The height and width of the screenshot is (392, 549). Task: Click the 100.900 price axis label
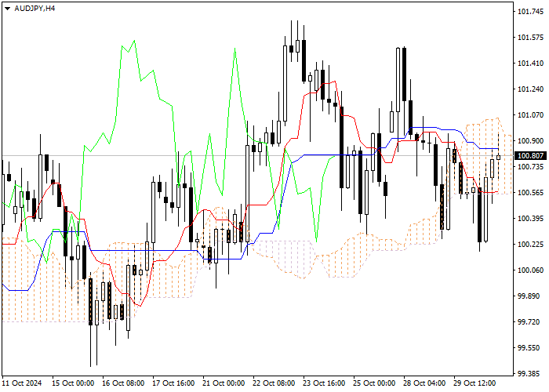point(530,140)
